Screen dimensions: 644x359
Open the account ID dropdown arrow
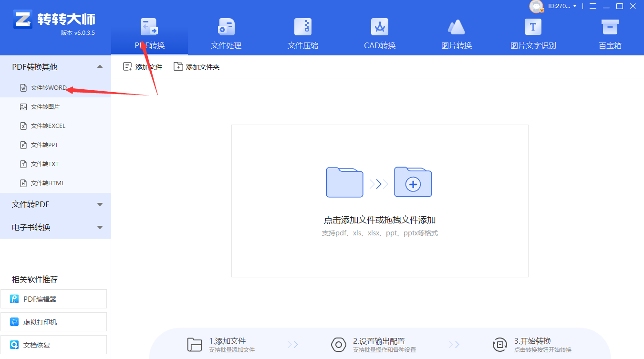click(575, 6)
